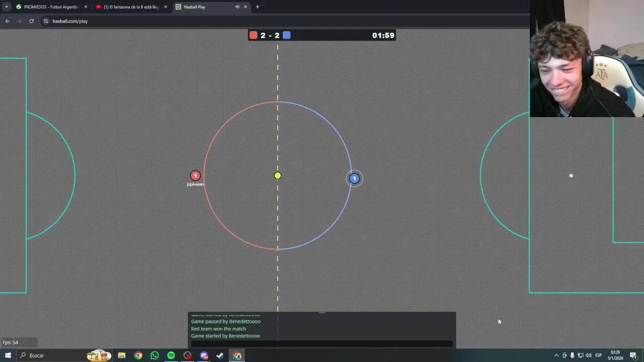Click the Meet Now camera tray icon
This screenshot has width=644, height=362.
[x=564, y=355]
